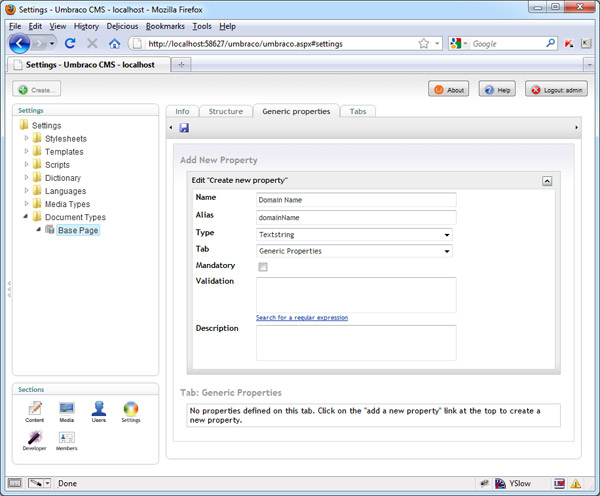The height and width of the screenshot is (496, 600).
Task: Click the About button
Action: (448, 90)
